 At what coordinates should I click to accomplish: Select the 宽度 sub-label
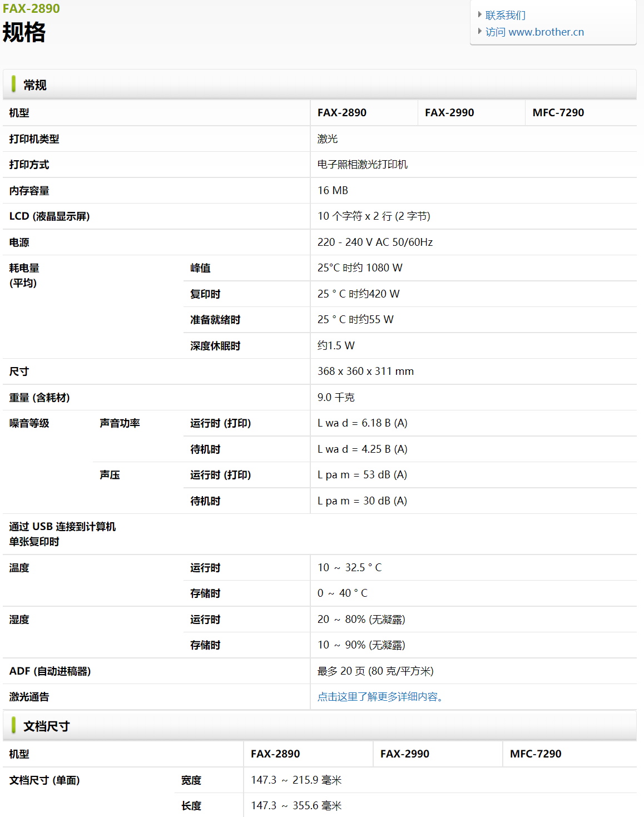pos(191,780)
